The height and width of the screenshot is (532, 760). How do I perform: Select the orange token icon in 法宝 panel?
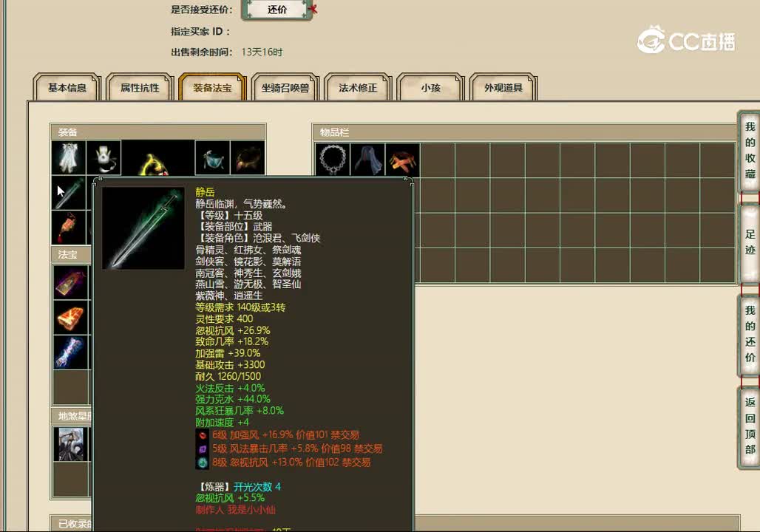70,318
